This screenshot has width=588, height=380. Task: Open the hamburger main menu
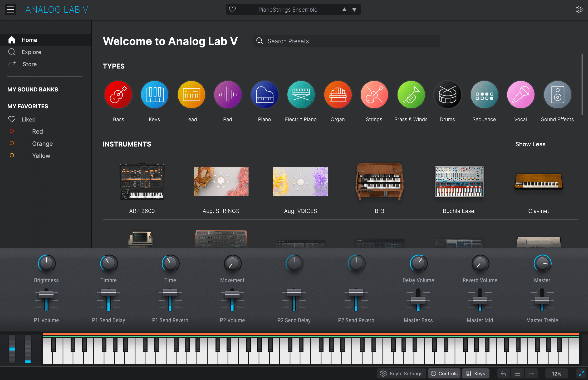pos(11,9)
